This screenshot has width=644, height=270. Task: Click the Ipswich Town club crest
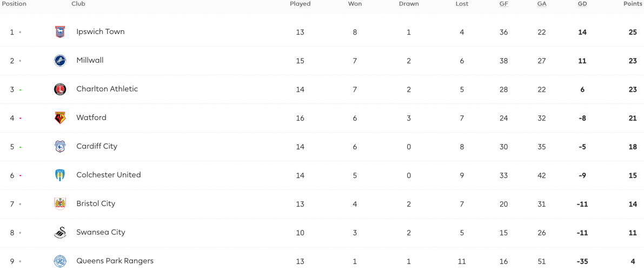[x=60, y=32]
